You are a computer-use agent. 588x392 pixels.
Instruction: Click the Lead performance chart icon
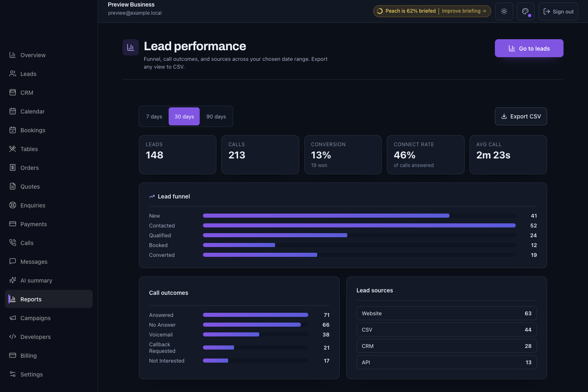click(131, 47)
